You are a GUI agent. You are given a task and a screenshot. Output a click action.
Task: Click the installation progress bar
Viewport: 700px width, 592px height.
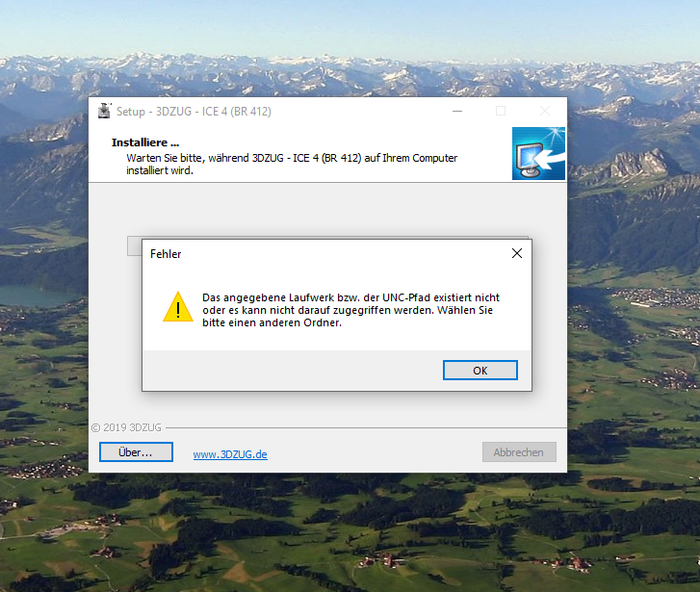pyautogui.click(x=134, y=246)
